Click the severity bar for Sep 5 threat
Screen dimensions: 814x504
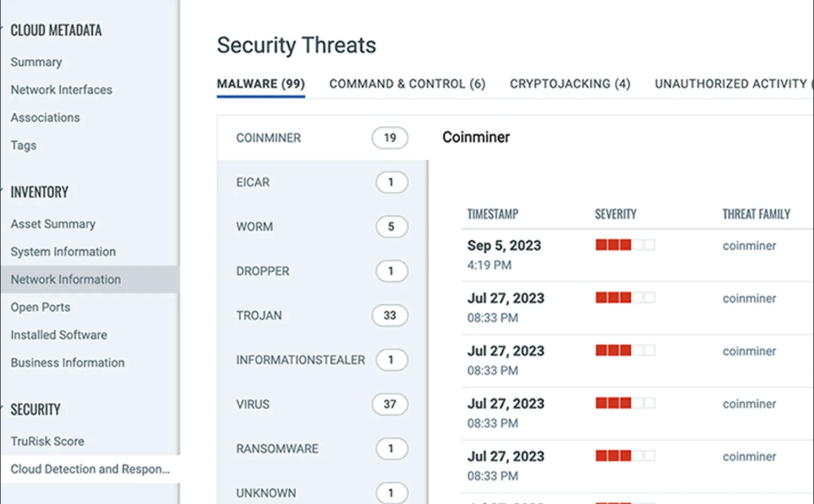click(x=625, y=245)
